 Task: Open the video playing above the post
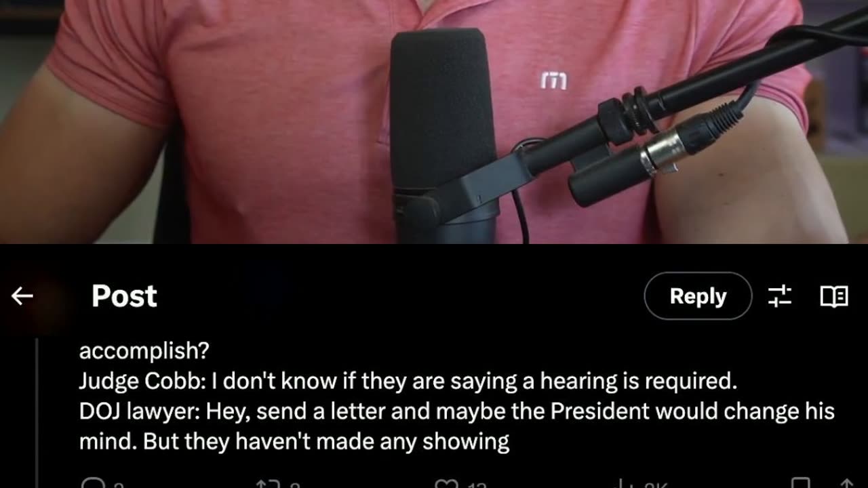coord(434,122)
